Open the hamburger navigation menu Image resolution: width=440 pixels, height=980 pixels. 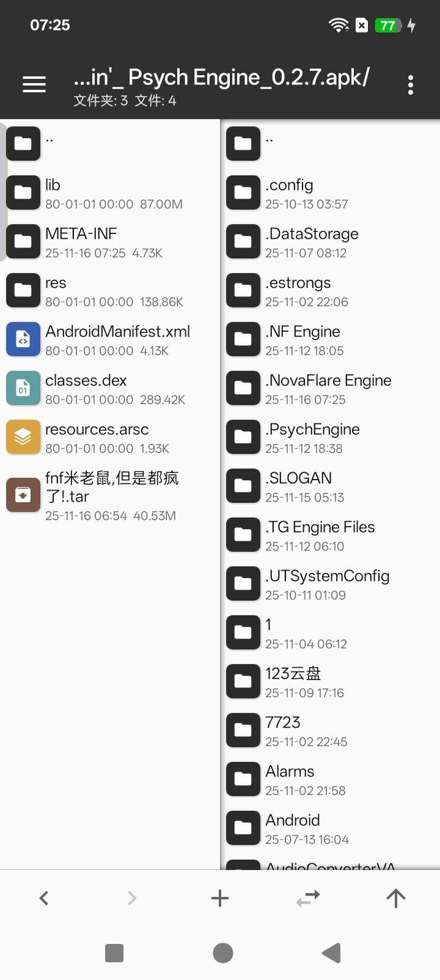pos(34,85)
